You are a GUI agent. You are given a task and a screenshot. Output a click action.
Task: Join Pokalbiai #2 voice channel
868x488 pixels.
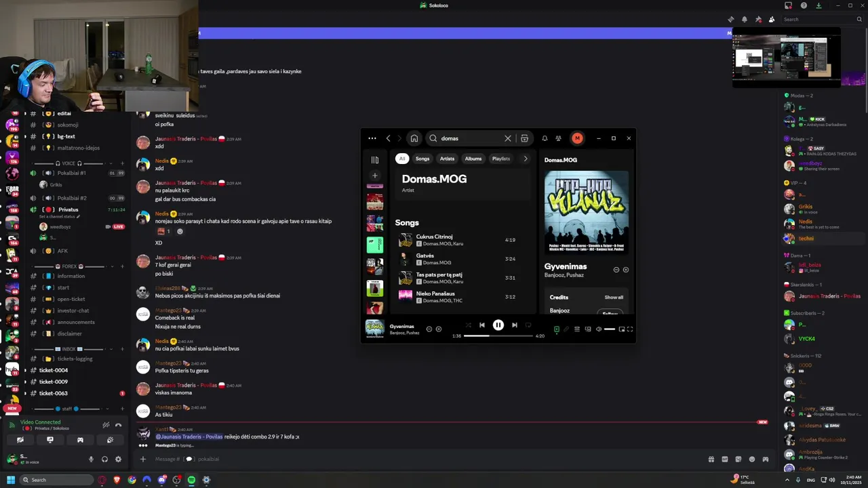[72, 198]
